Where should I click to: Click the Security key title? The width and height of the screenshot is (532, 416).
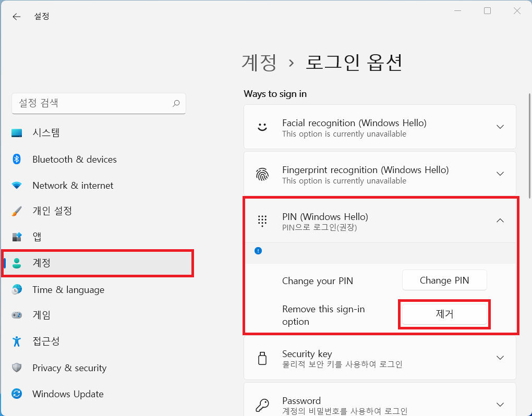click(x=307, y=354)
